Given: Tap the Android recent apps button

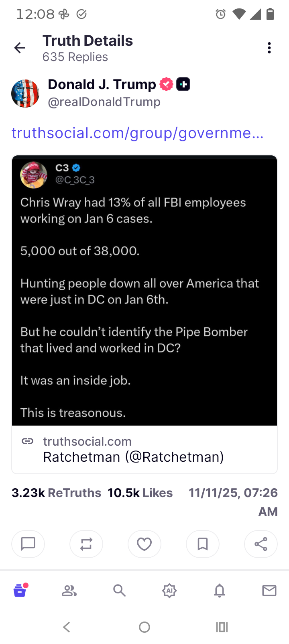Looking at the screenshot, I should [222, 627].
